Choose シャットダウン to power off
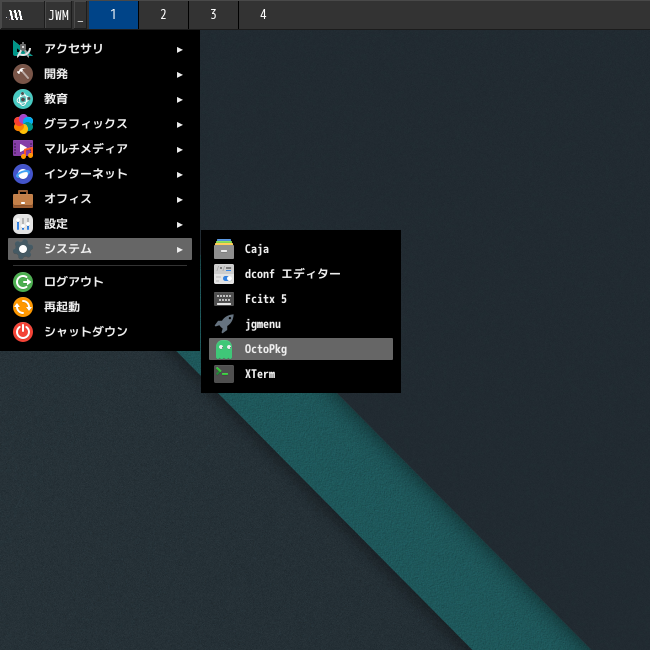 (85, 332)
